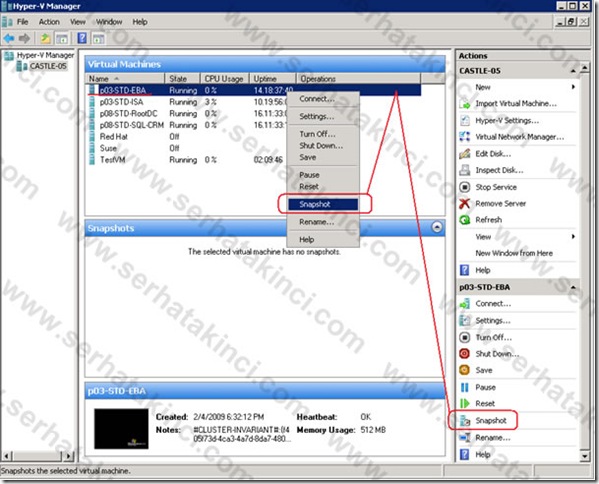Viewport: 599px width, 484px height.
Task: Click the Hyper-V Settings icon
Action: (465, 121)
